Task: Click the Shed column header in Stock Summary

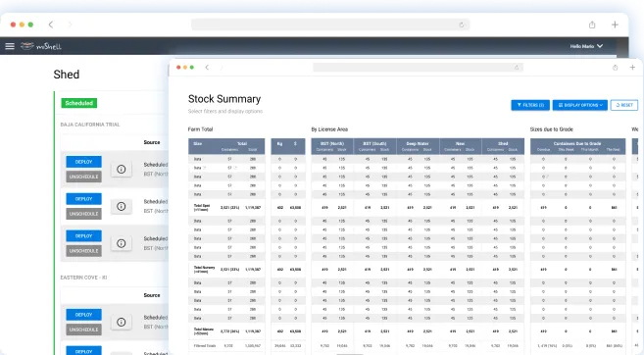Action: pos(503,144)
